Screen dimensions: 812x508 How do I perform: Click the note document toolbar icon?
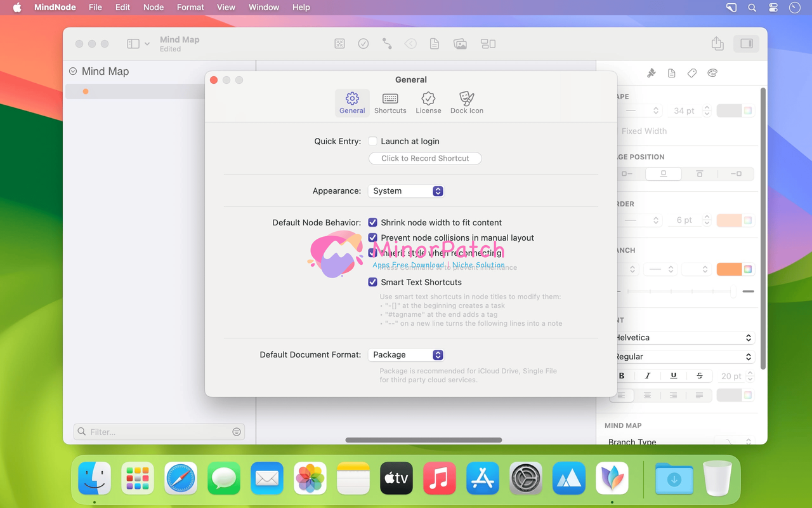[x=435, y=44]
